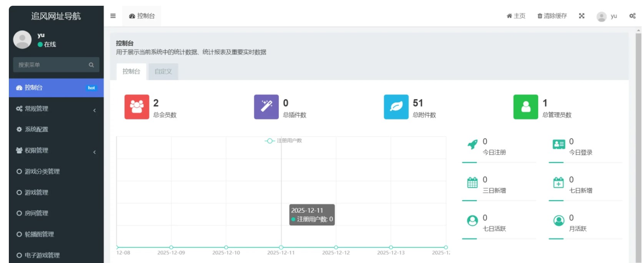Screen dimensions: 644x263
Task: Click the ID card icon for today's logins
Action: pos(558,144)
